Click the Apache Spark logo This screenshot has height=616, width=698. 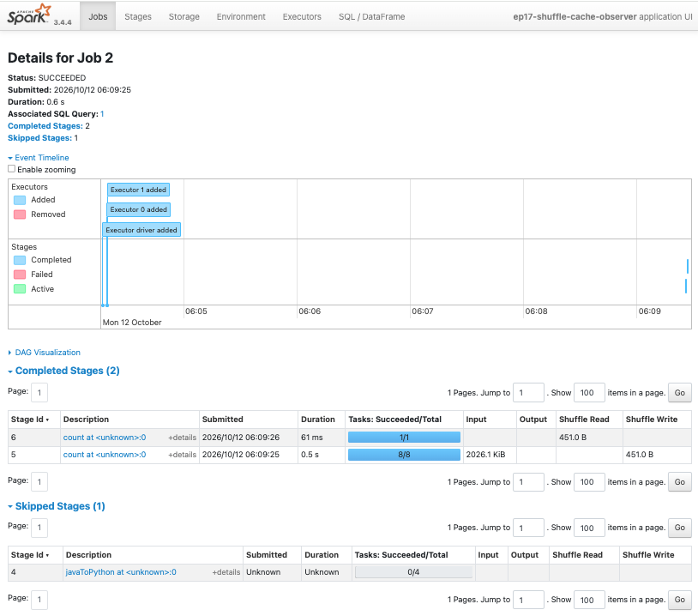coord(29,15)
